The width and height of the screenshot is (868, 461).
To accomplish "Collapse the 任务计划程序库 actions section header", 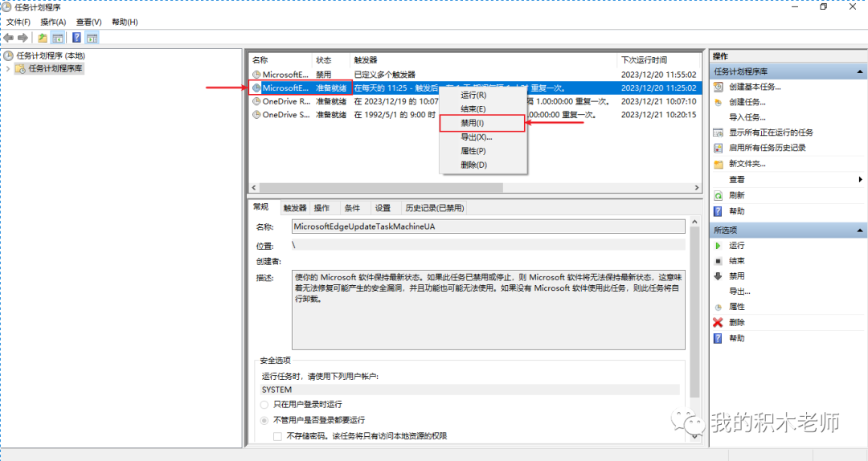I will [x=860, y=71].
